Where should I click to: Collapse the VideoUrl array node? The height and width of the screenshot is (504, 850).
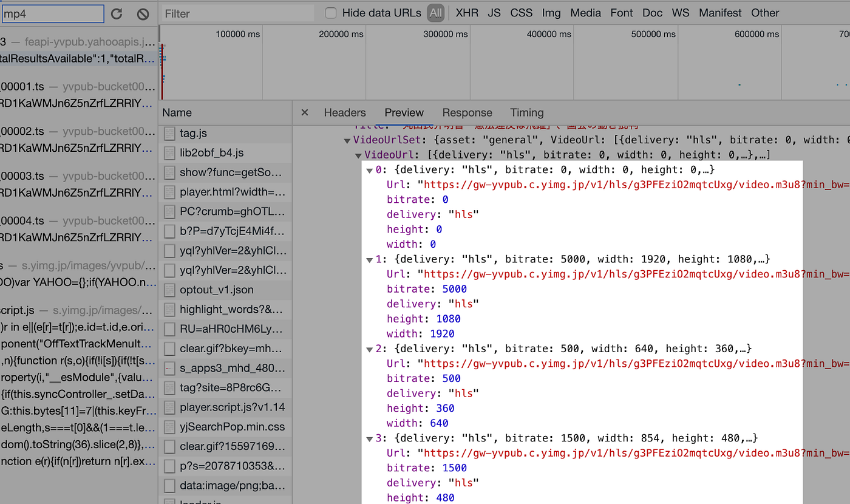pos(358,154)
